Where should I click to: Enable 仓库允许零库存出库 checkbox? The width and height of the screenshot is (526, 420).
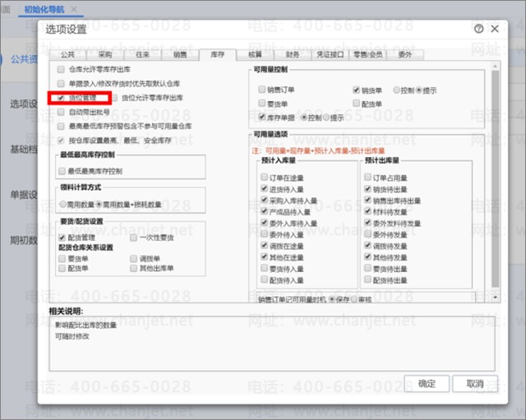click(62, 71)
